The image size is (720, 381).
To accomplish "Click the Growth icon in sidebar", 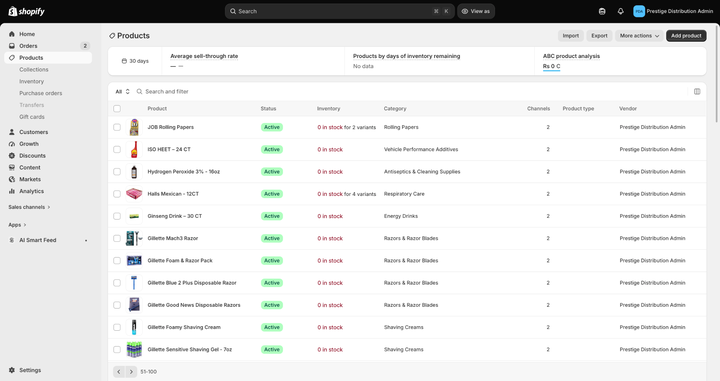I will [x=12, y=144].
